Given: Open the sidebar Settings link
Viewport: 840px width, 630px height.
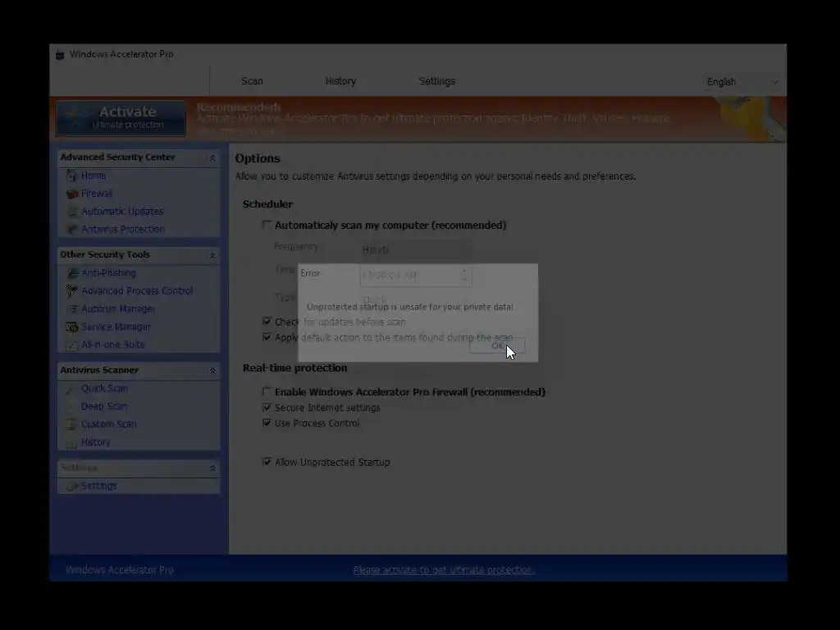Looking at the screenshot, I should pyautogui.click(x=98, y=486).
